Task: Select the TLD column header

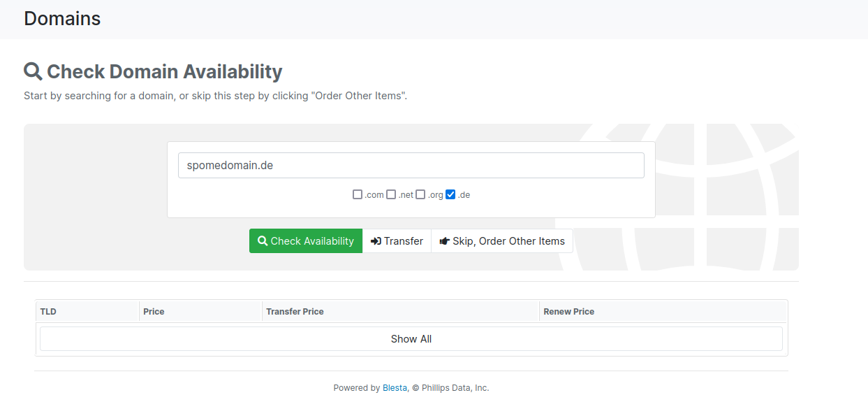Action: click(x=48, y=312)
